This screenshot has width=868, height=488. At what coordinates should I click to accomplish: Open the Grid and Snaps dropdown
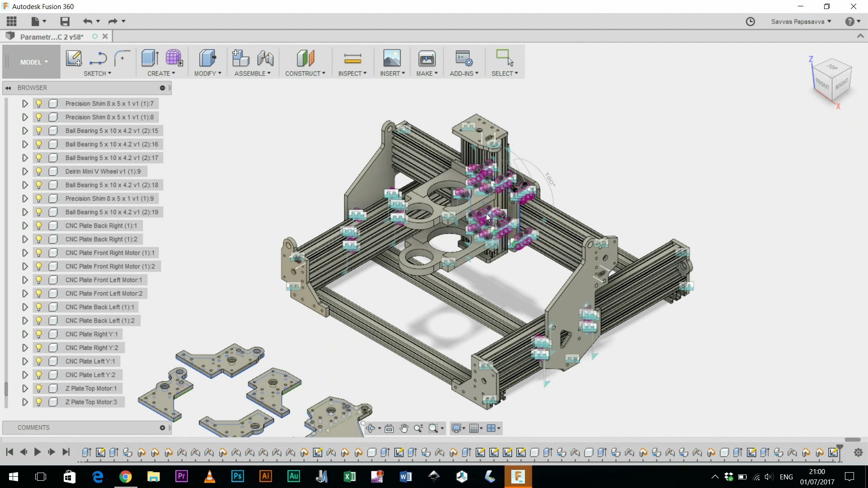pyautogui.click(x=475, y=428)
